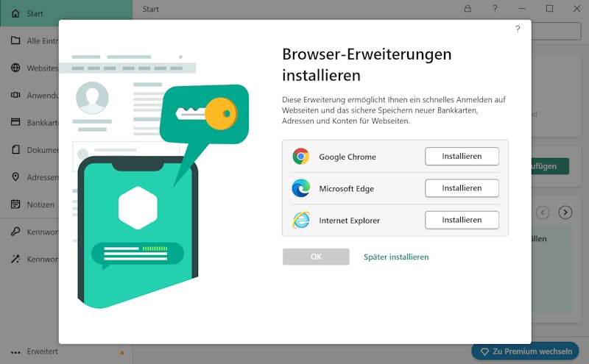589x364 pixels.
Task: Open Websites globe icon
Action: point(15,68)
